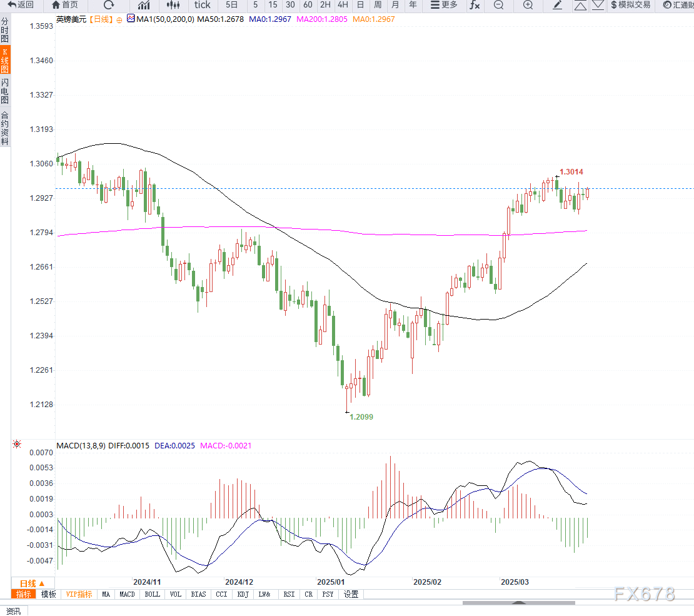Switch to 闪电图 side tab
The height and width of the screenshot is (616, 694).
5,91
